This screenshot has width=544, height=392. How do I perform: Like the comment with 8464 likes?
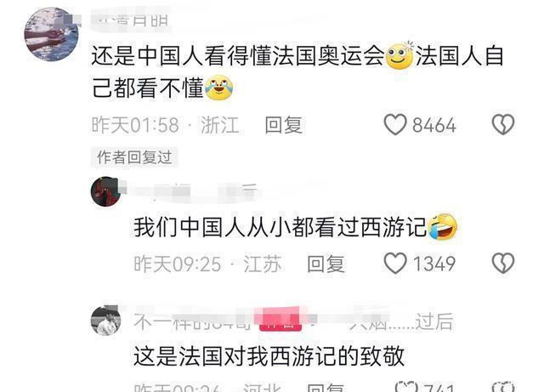pos(395,124)
